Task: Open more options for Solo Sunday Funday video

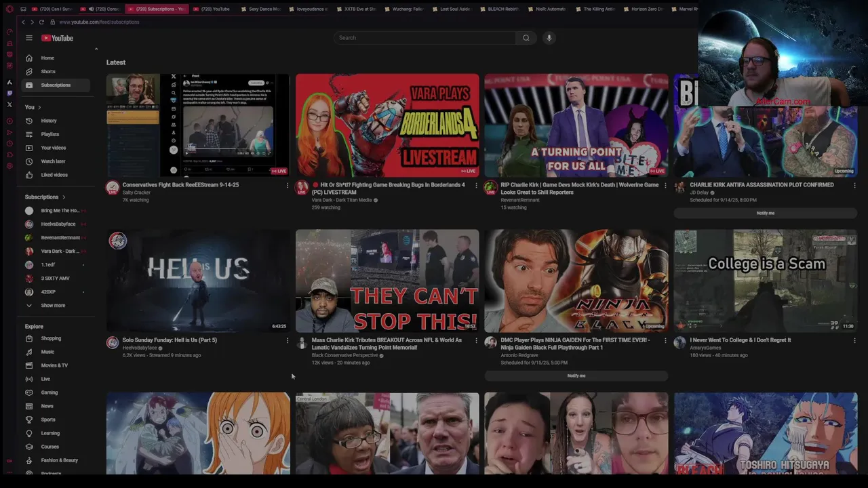Action: tap(287, 340)
